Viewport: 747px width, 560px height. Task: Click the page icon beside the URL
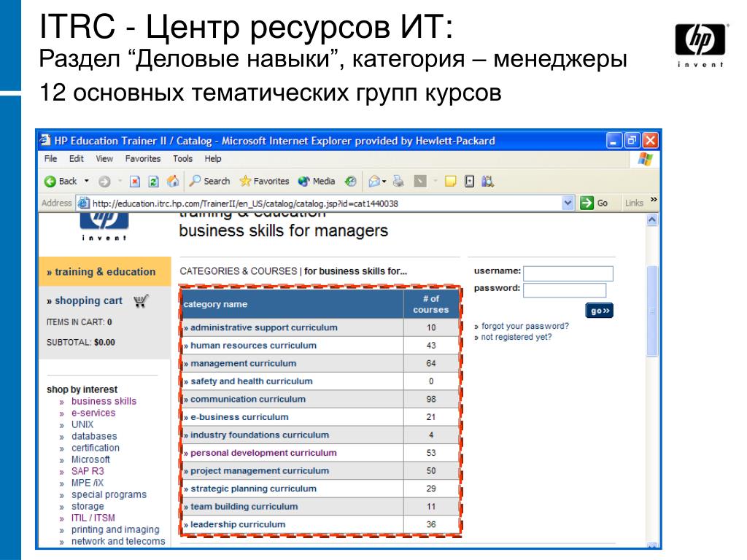(83, 203)
